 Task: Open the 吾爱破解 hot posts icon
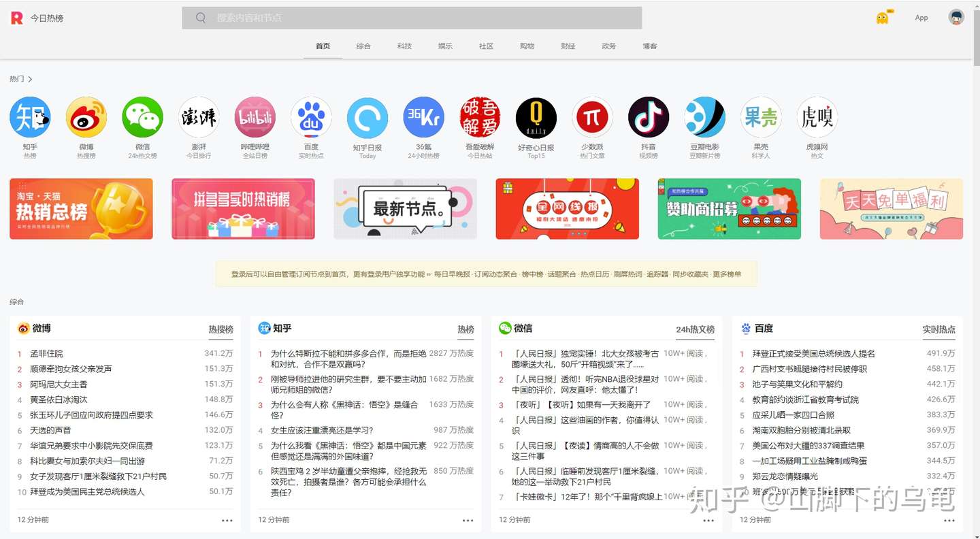coord(480,117)
